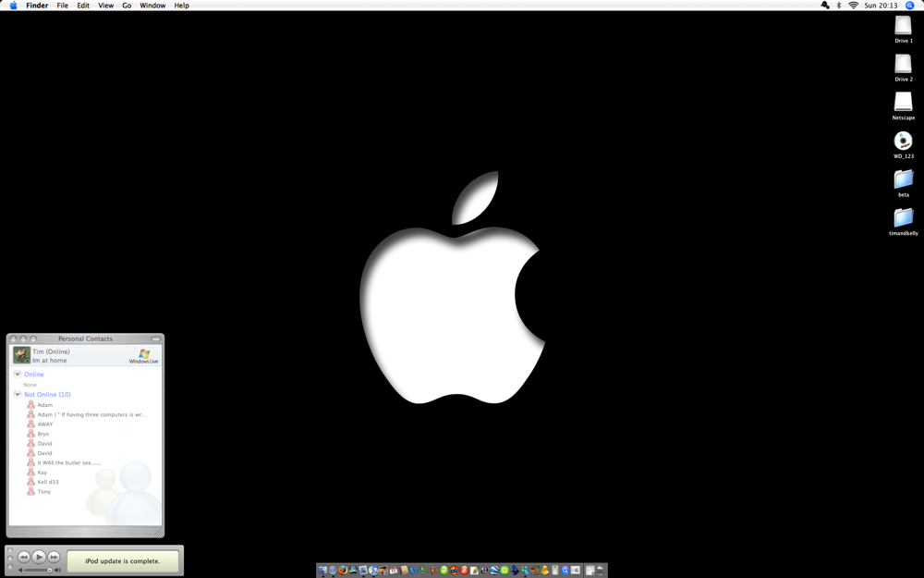Open Spotlight search in menu bar

909,6
